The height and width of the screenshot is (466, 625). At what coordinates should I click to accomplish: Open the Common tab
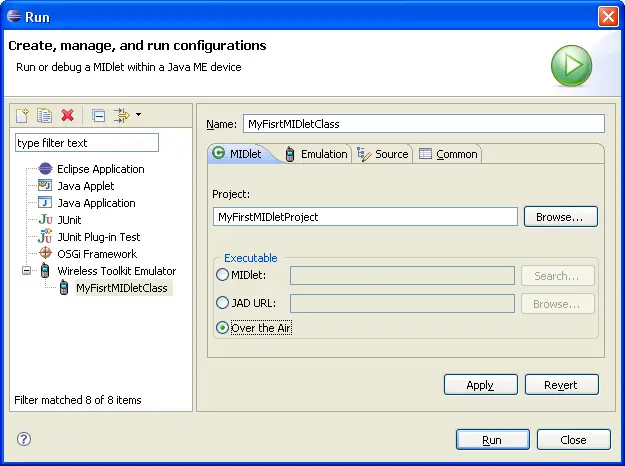coord(448,154)
